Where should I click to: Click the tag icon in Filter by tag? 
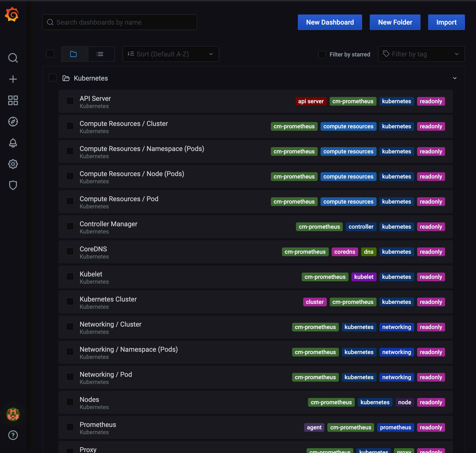386,54
